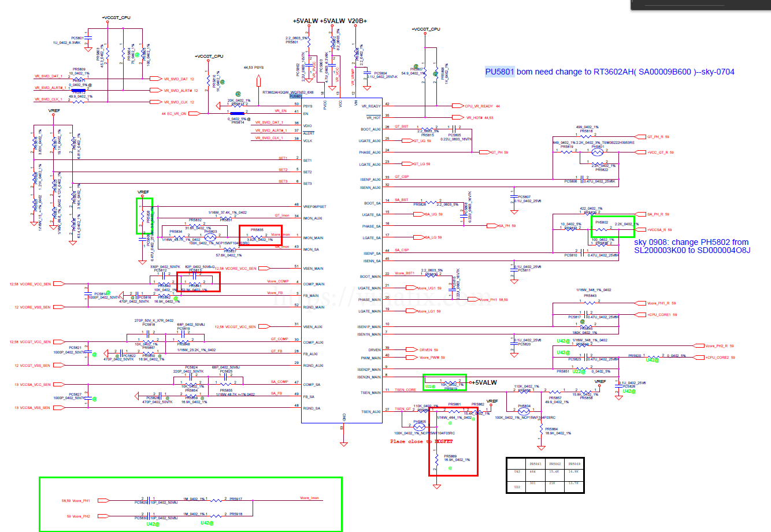Select the PR5814 highlighted blue resistor

[x=237, y=113]
